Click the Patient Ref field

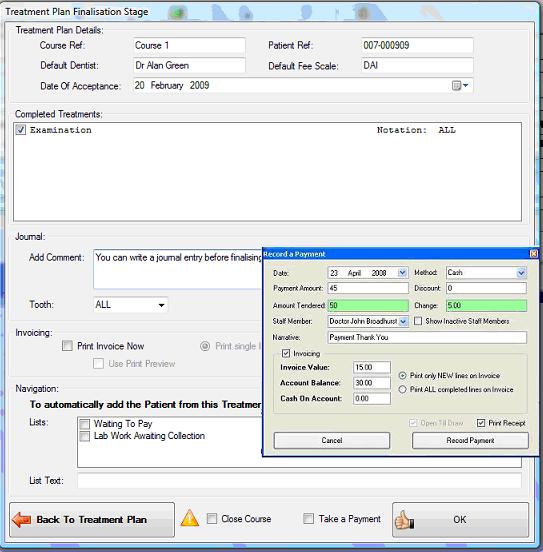click(x=417, y=45)
